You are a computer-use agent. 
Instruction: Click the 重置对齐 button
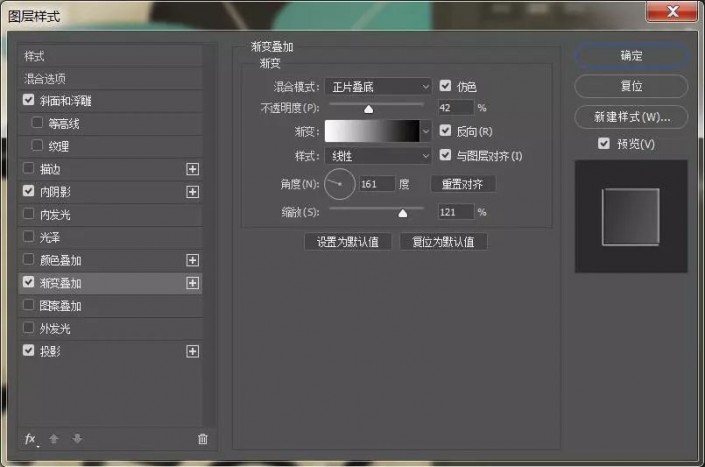[x=463, y=184]
